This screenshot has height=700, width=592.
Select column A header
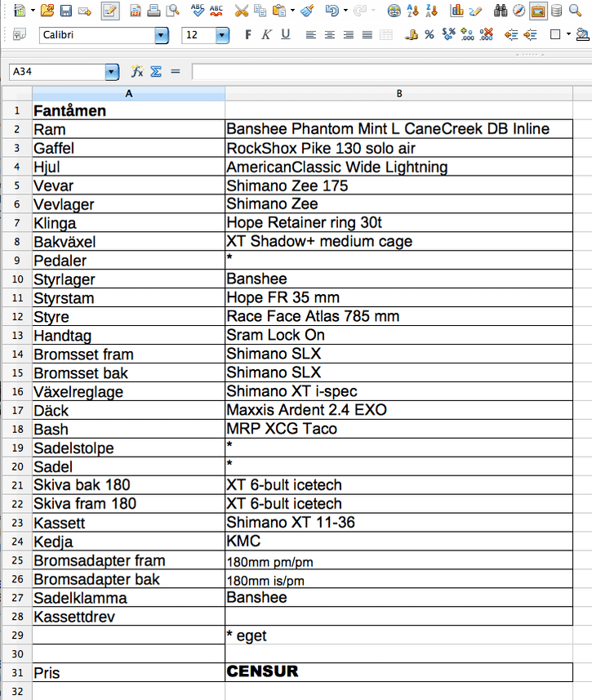point(128,93)
